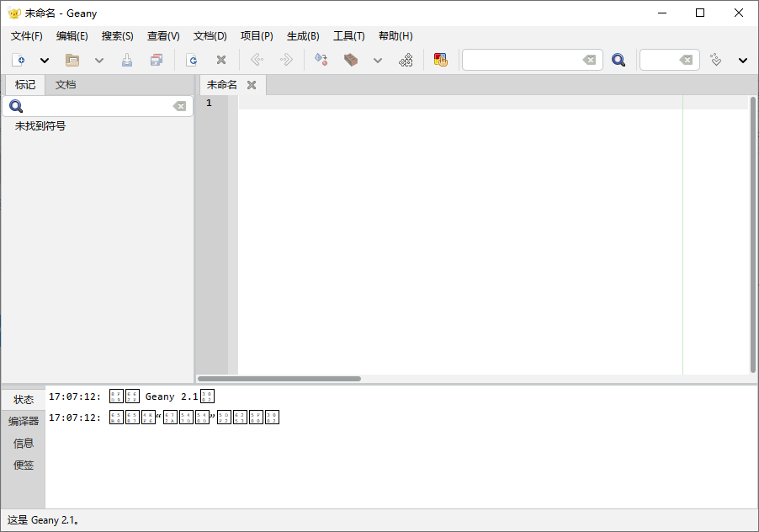
Task: Click the New file toolbar icon
Action: (x=19, y=60)
